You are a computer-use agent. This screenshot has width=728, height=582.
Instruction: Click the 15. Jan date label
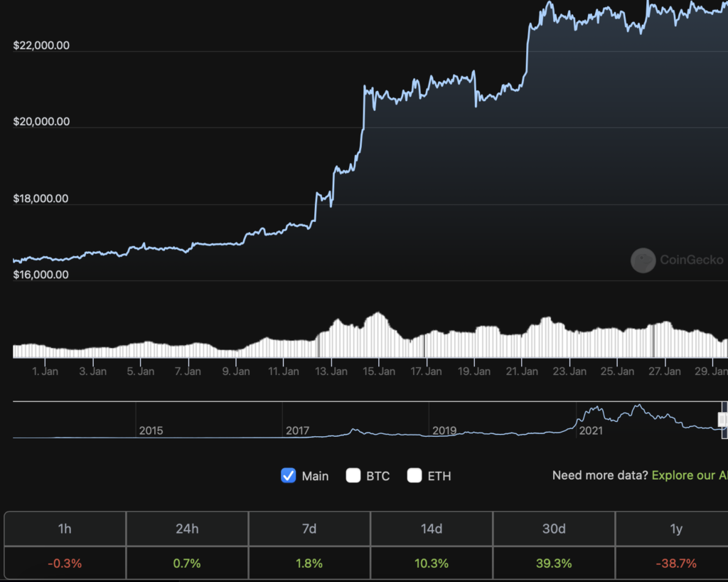click(379, 371)
